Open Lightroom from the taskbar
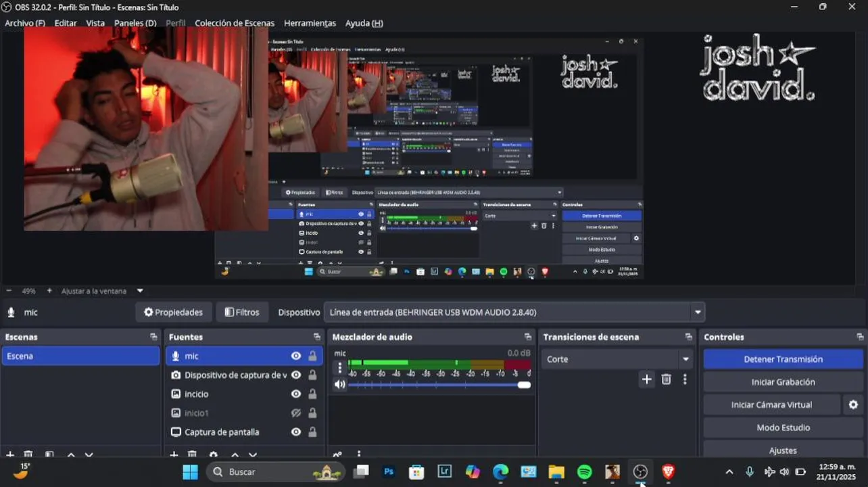This screenshot has height=487, width=868. (x=445, y=471)
